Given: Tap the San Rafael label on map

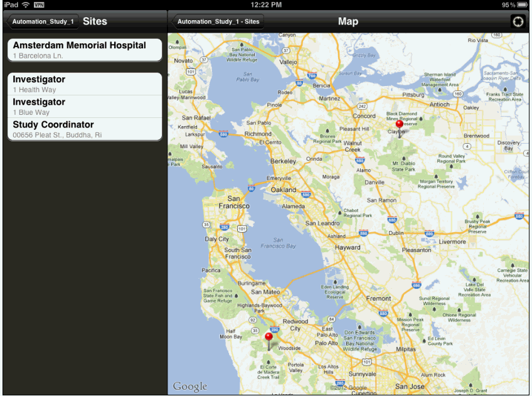Looking at the screenshot, I should point(196,118).
